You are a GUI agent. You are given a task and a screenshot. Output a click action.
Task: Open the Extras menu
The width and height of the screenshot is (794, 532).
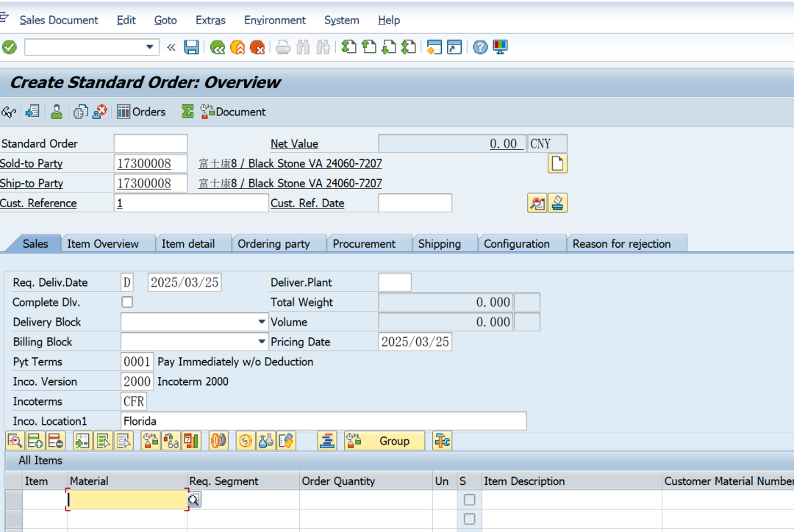pyautogui.click(x=210, y=20)
